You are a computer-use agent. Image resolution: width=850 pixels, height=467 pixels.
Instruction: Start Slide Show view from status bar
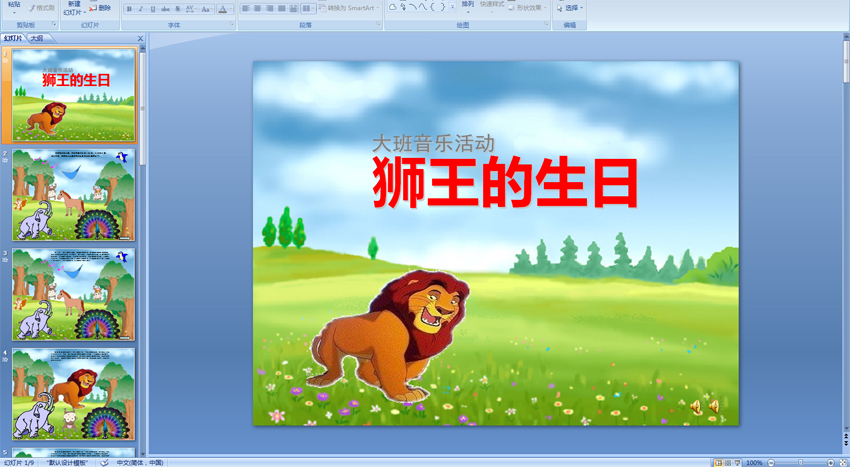[x=737, y=463]
